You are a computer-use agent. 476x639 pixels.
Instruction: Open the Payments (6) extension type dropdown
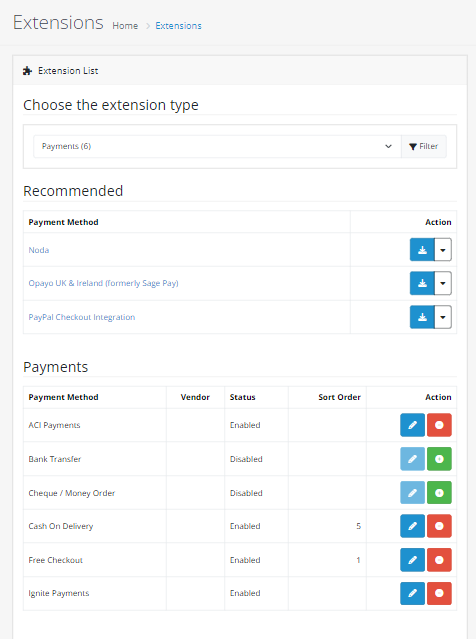(x=217, y=146)
